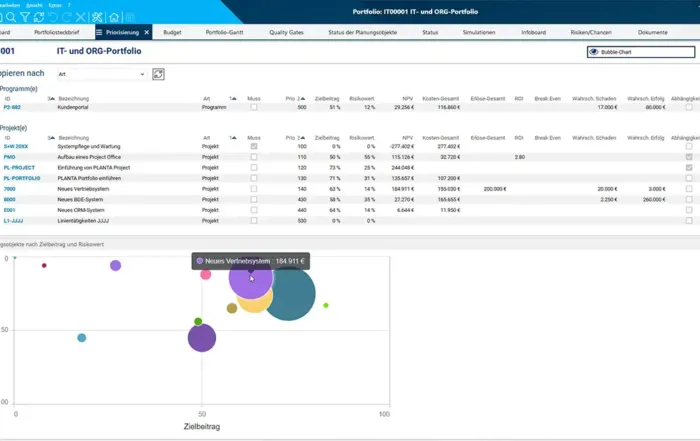700x441 pixels.
Task: Click the funnel filter icon in toolbar
Action: [25, 17]
